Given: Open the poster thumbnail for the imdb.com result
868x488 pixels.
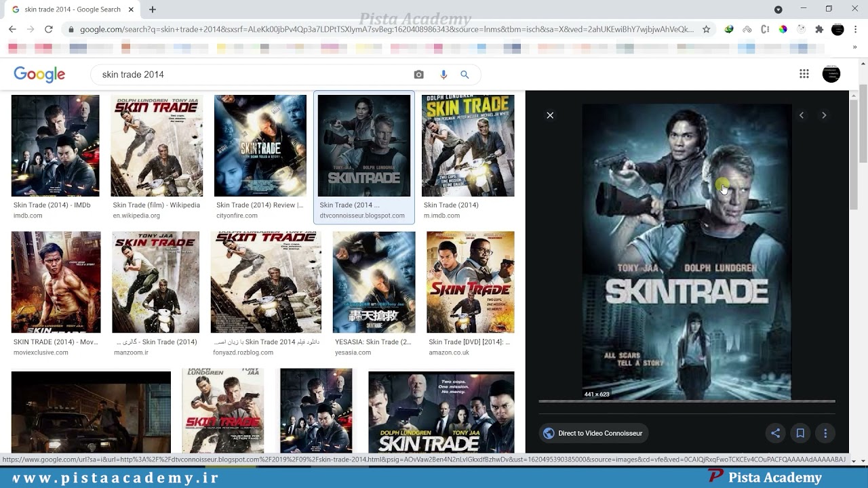Looking at the screenshot, I should click(x=56, y=146).
